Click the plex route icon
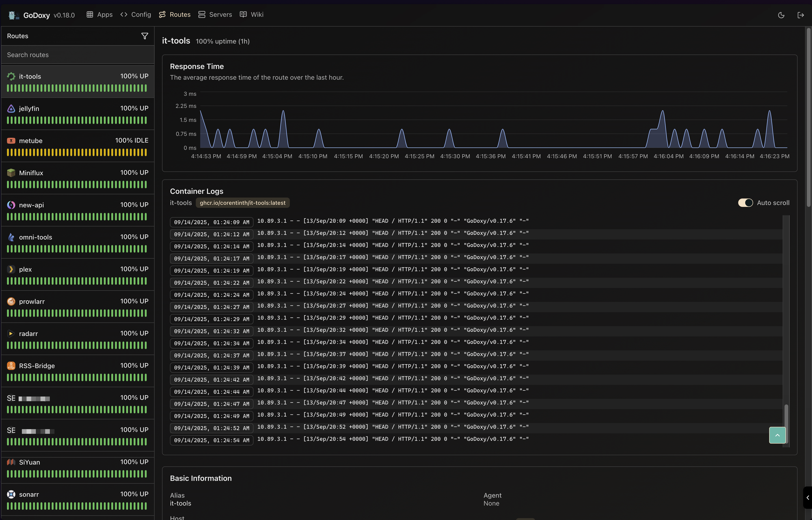Viewport: 812px width, 520px height. point(11,269)
